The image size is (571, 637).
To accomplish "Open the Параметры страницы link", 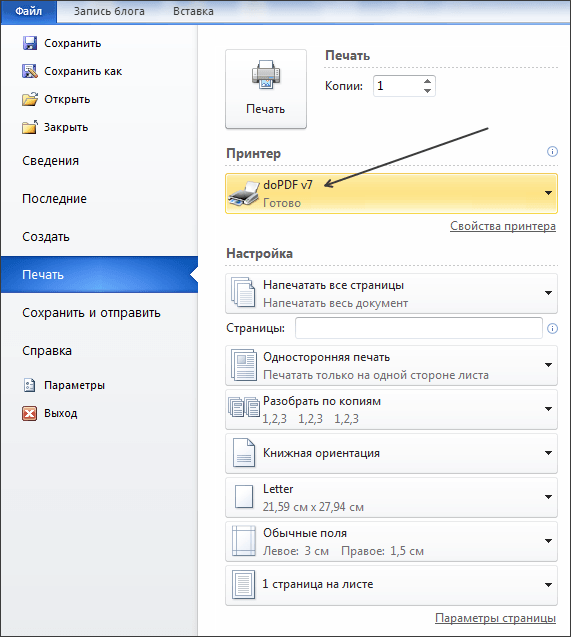I will 495,618.
